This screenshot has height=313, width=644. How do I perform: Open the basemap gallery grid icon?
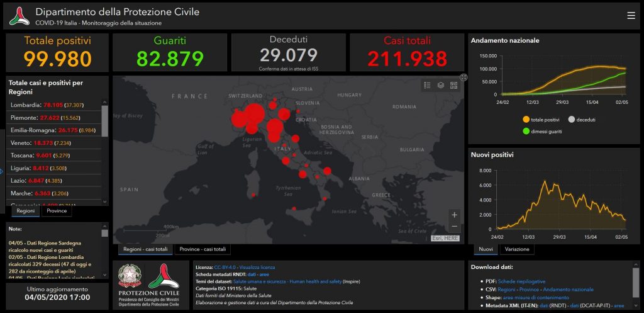tap(453, 85)
